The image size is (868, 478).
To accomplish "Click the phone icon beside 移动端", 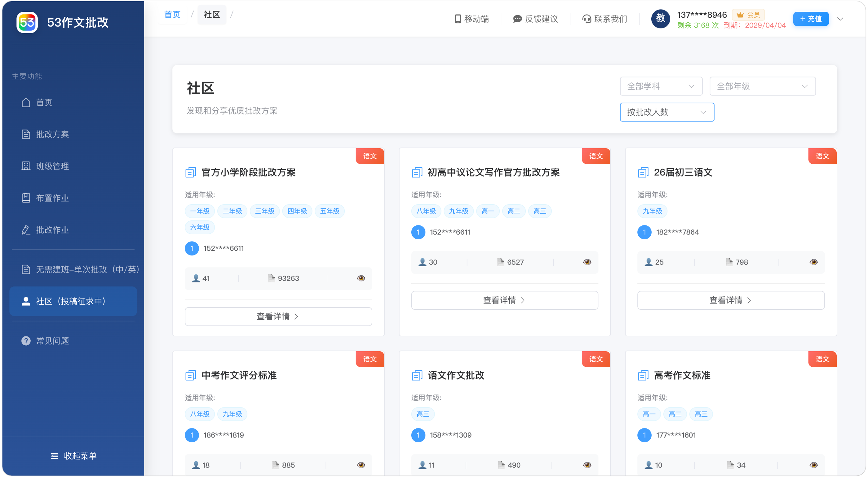I will (x=458, y=19).
